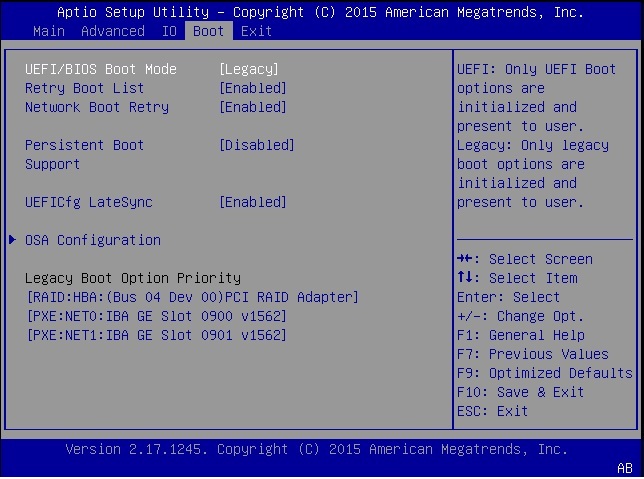
Task: Toggle UEFICfg LateSync [Enabled] value
Action: (253, 202)
